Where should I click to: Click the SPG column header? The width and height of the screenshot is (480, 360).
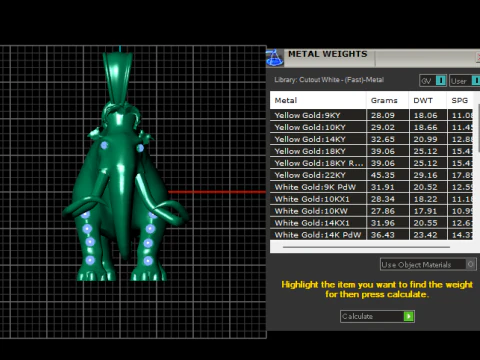[460, 100]
